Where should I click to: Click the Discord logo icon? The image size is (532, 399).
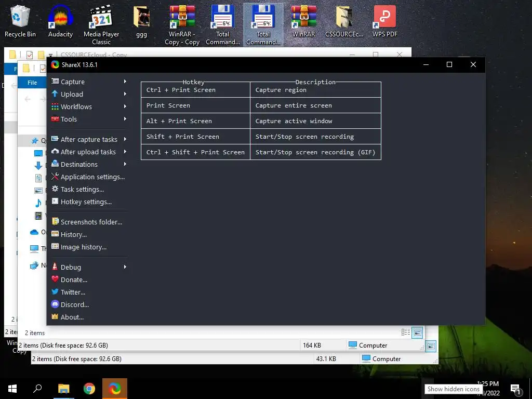(x=55, y=304)
